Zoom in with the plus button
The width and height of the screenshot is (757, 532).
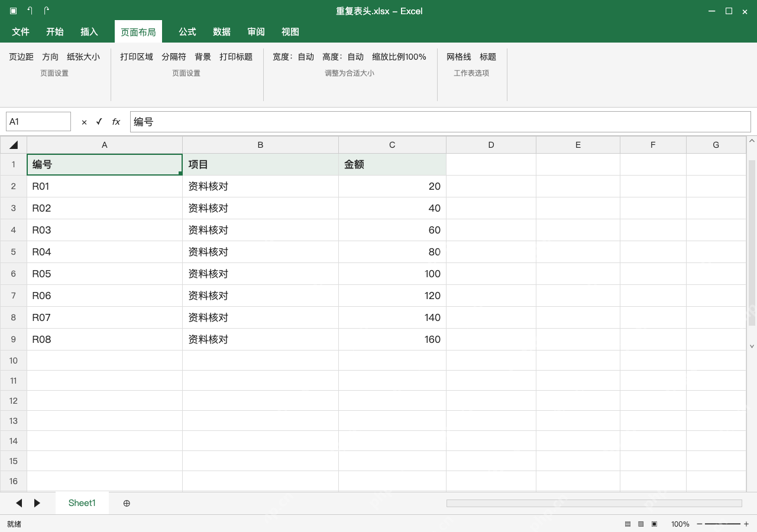click(x=746, y=524)
